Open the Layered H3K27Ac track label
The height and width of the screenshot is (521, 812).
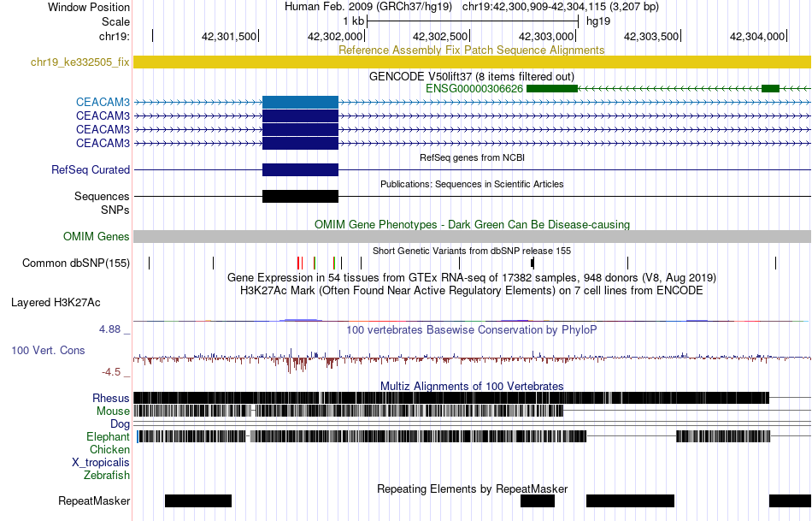[x=56, y=302]
